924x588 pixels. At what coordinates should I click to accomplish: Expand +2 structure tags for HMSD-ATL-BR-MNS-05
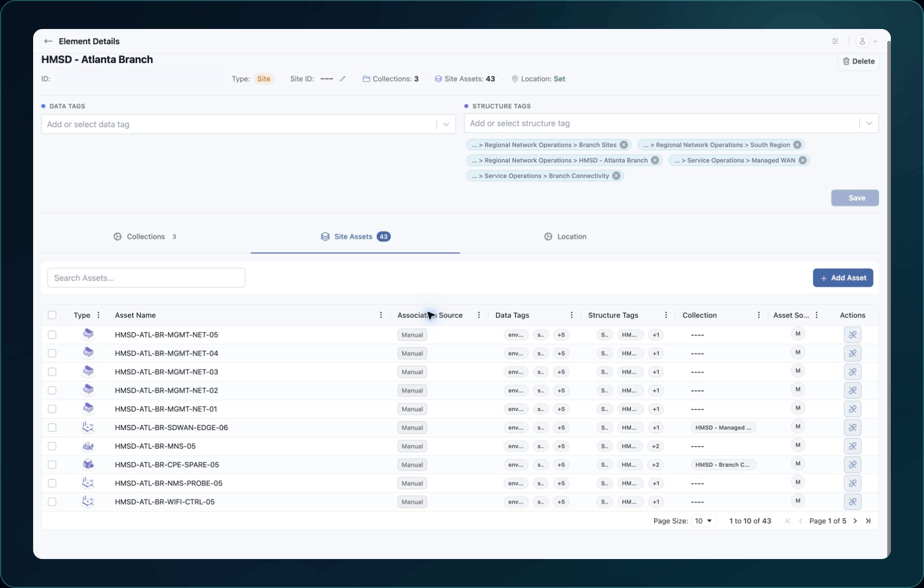pyautogui.click(x=656, y=446)
